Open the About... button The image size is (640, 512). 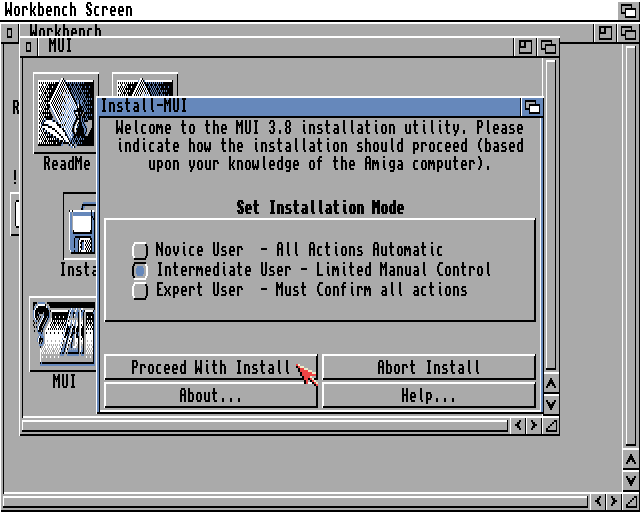[x=211, y=395]
